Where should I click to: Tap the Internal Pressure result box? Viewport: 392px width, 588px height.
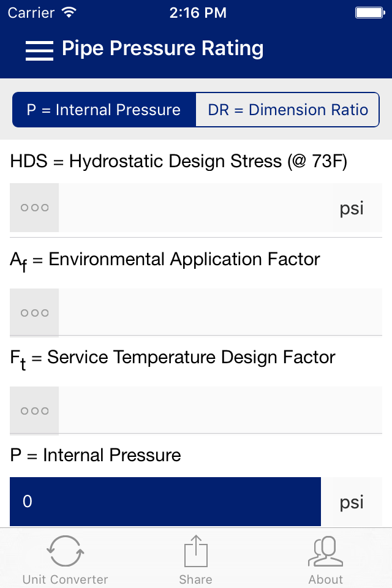165,502
